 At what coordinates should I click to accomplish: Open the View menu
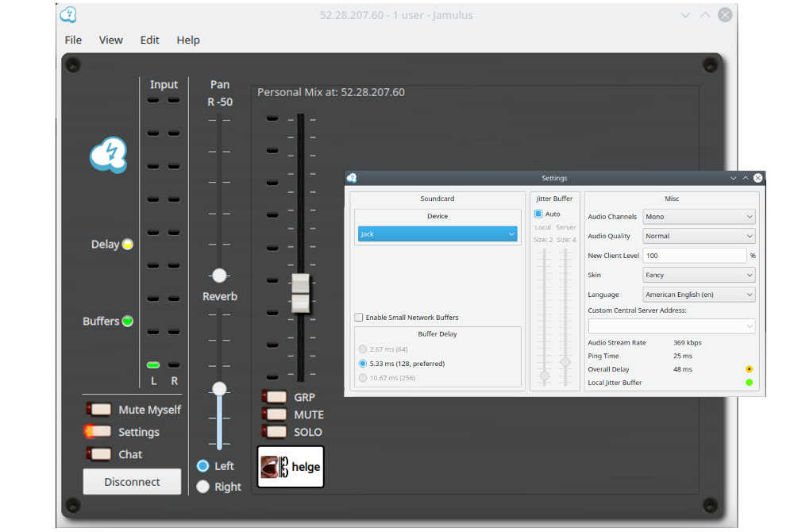tap(110, 40)
